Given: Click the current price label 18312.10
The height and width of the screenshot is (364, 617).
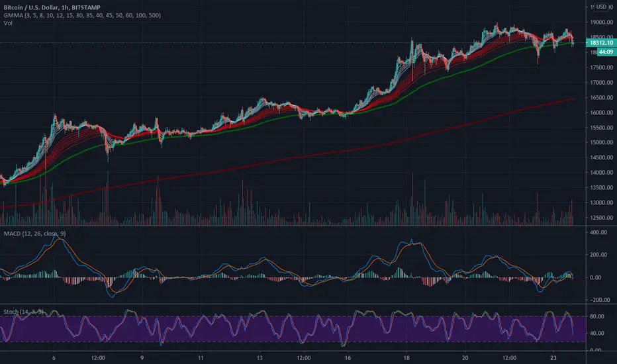Looking at the screenshot, I should pyautogui.click(x=601, y=42).
